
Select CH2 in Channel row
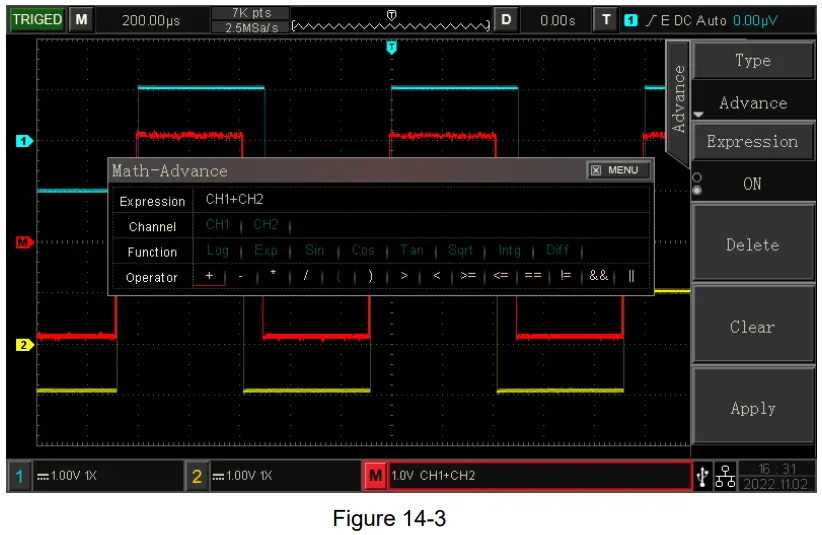click(266, 225)
